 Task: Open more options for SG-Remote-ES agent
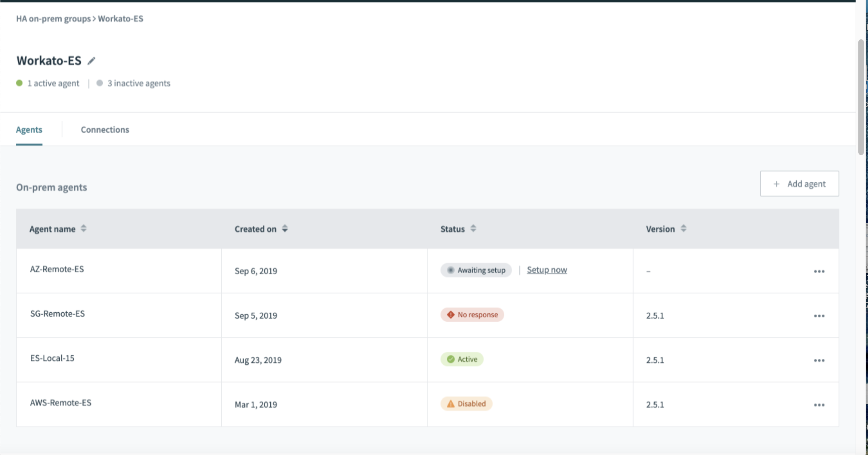(x=819, y=316)
